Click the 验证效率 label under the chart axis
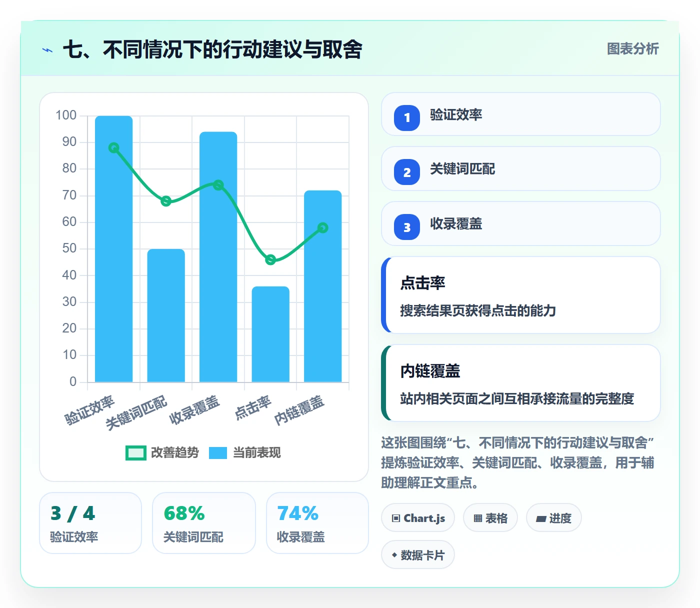Screen dimensions: 700x608 90,410
